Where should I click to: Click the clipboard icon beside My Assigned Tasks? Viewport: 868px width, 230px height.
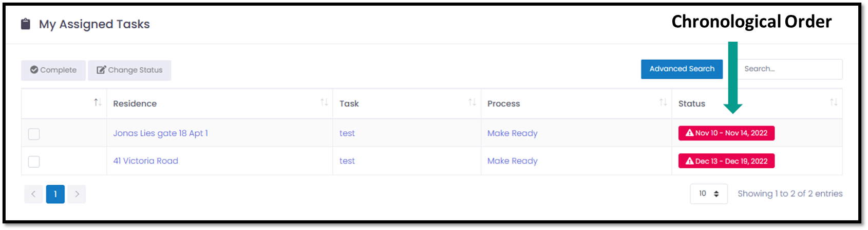point(25,24)
